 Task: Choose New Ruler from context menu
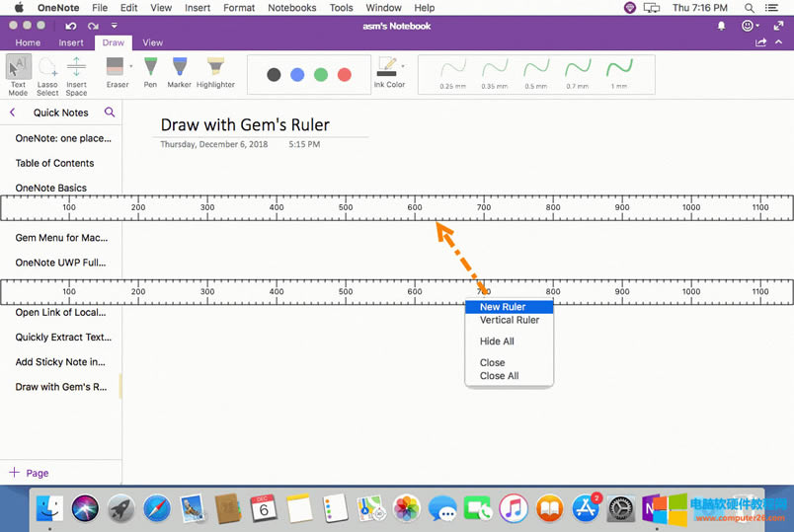503,307
